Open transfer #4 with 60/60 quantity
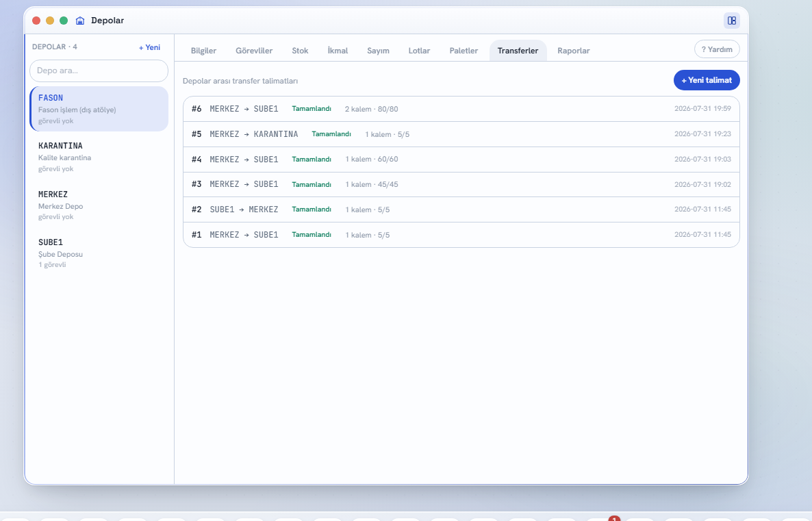This screenshot has height=521, width=812. point(461,159)
